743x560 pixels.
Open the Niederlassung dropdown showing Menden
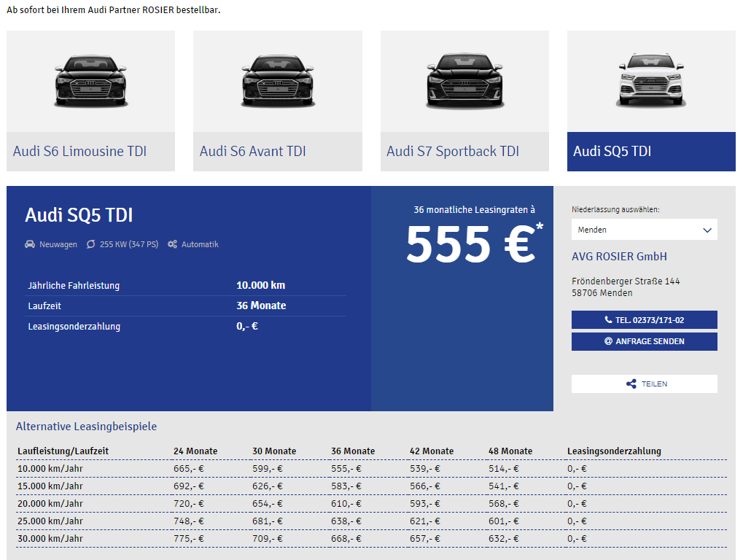pyautogui.click(x=644, y=230)
